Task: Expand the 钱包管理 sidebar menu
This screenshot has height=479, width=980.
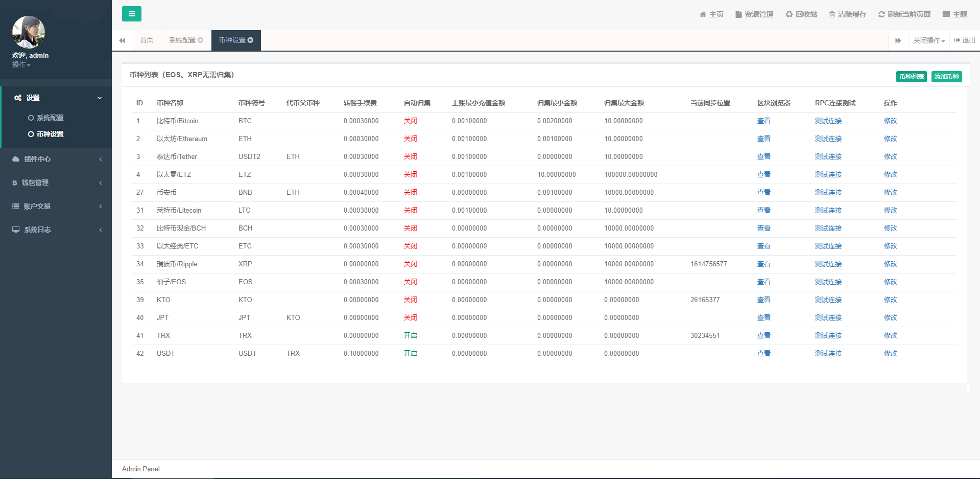Action: (56, 183)
